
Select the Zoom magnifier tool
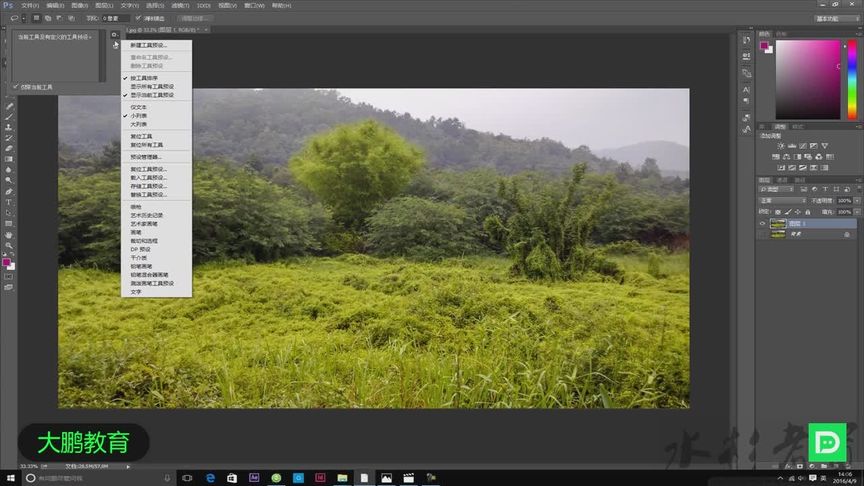(x=9, y=246)
